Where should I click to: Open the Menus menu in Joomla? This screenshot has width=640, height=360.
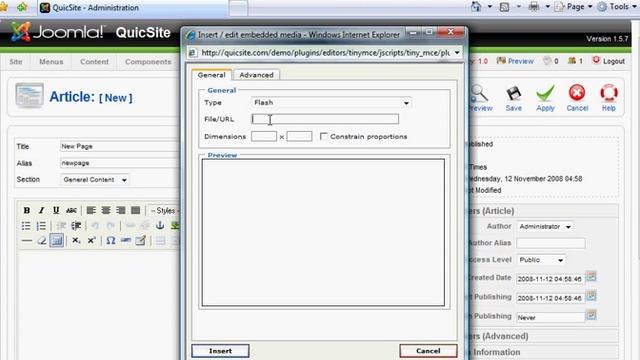(51, 62)
